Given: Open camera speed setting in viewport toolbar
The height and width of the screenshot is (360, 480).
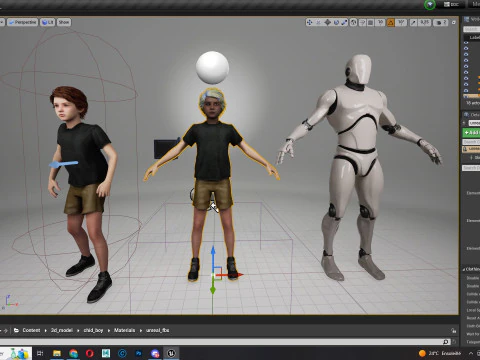Looking at the screenshot, I should tap(440, 22).
